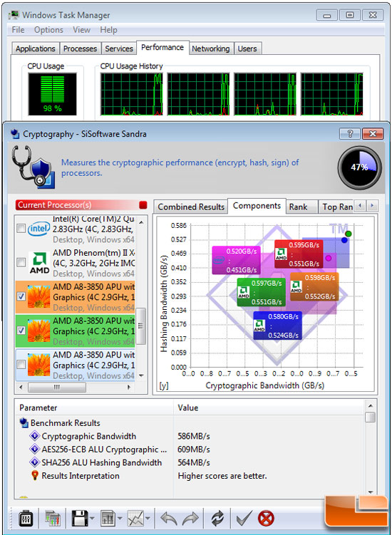Click the AMD logo beside the Phenom II entry
The image size is (392, 535).
[39, 263]
